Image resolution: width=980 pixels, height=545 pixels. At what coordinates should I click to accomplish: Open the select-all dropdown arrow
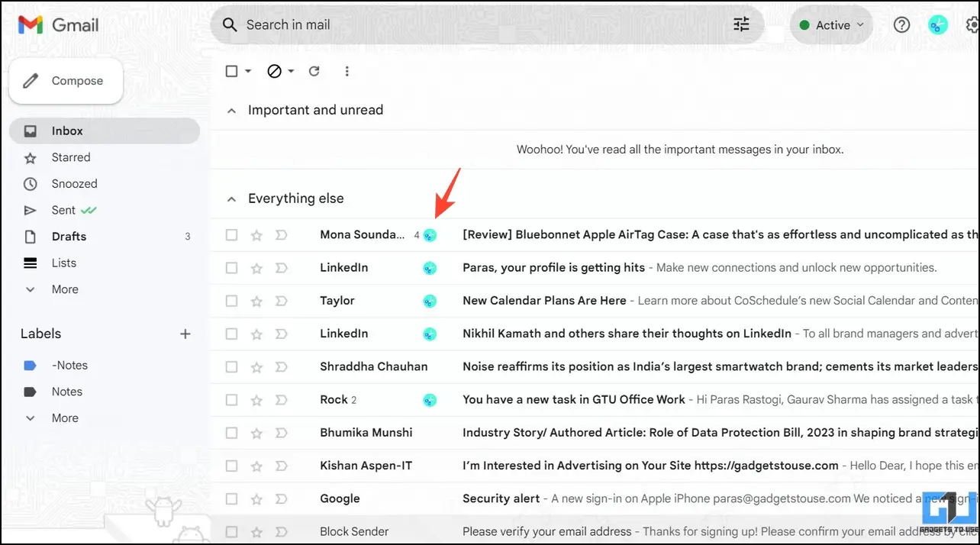tap(248, 72)
